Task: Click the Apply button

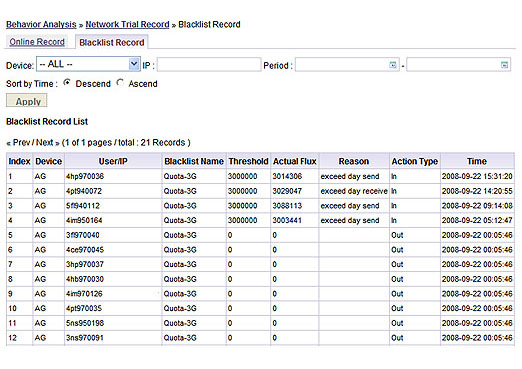Action: 27,101
